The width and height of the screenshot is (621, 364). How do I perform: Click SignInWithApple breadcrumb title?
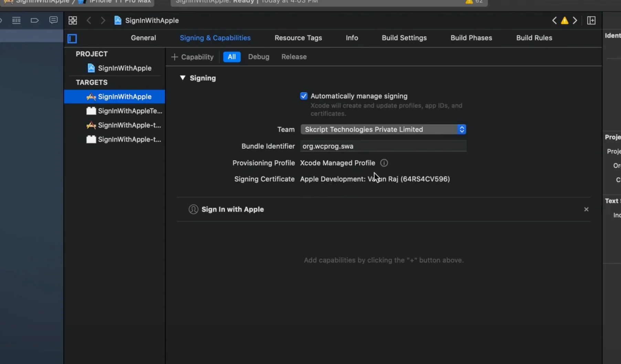tap(152, 20)
